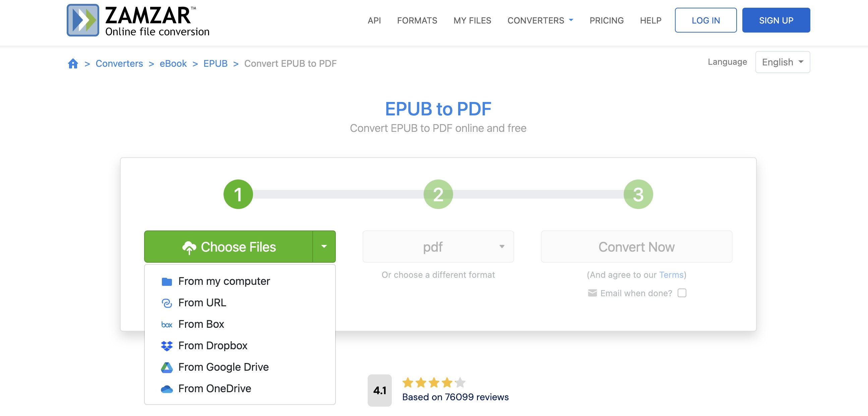This screenshot has width=868, height=416.
Task: Open the API nav item
Action: (374, 20)
